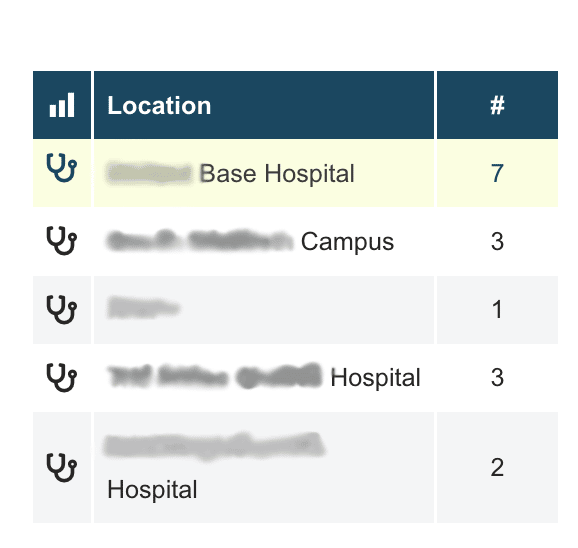Click the word Hospital on the bottom row's second line
This screenshot has width=578, height=548.
click(x=152, y=490)
